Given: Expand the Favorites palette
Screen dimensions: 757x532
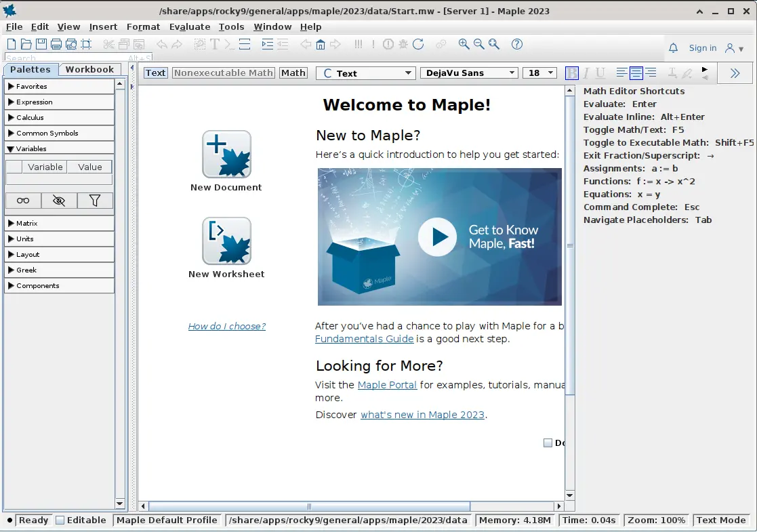Looking at the screenshot, I should click(60, 87).
